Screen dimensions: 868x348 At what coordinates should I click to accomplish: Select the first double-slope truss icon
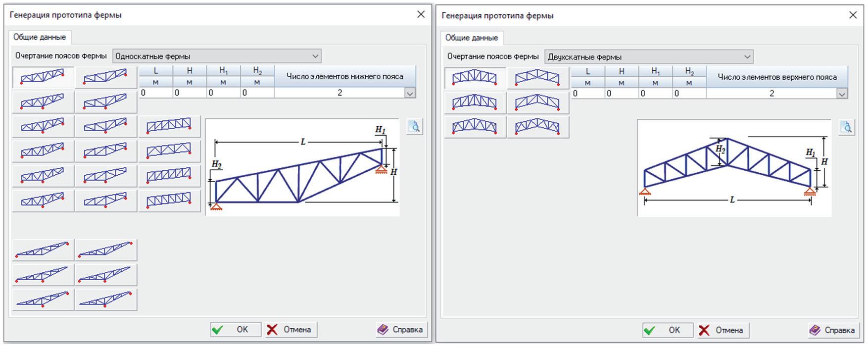(x=475, y=78)
